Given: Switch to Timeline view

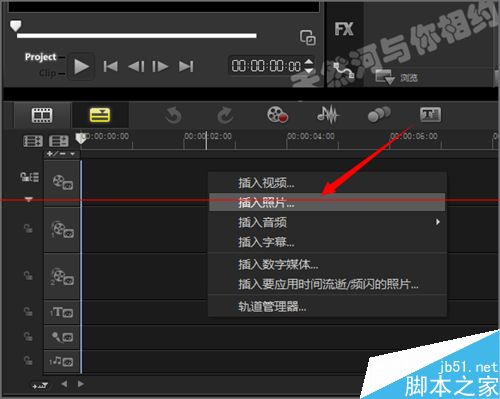Looking at the screenshot, I should [x=100, y=115].
